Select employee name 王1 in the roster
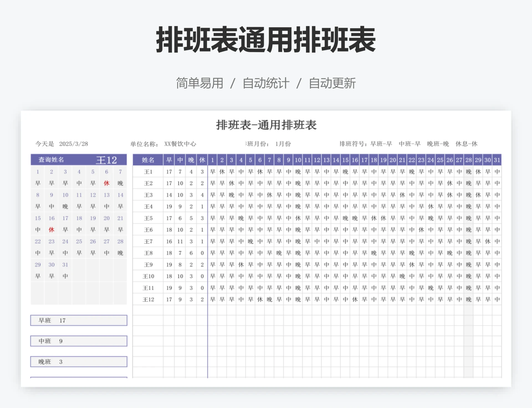 (x=148, y=171)
